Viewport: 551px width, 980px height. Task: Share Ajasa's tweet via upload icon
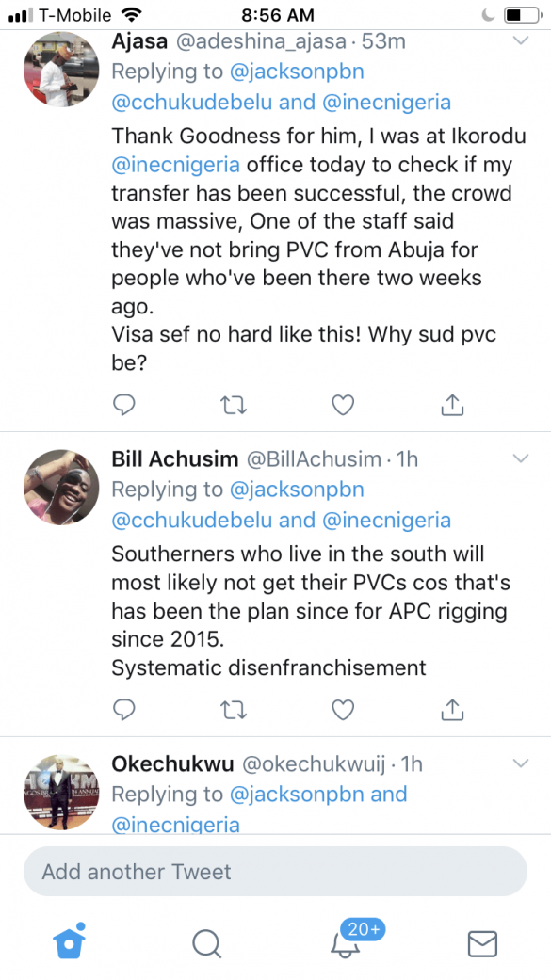pos(451,405)
